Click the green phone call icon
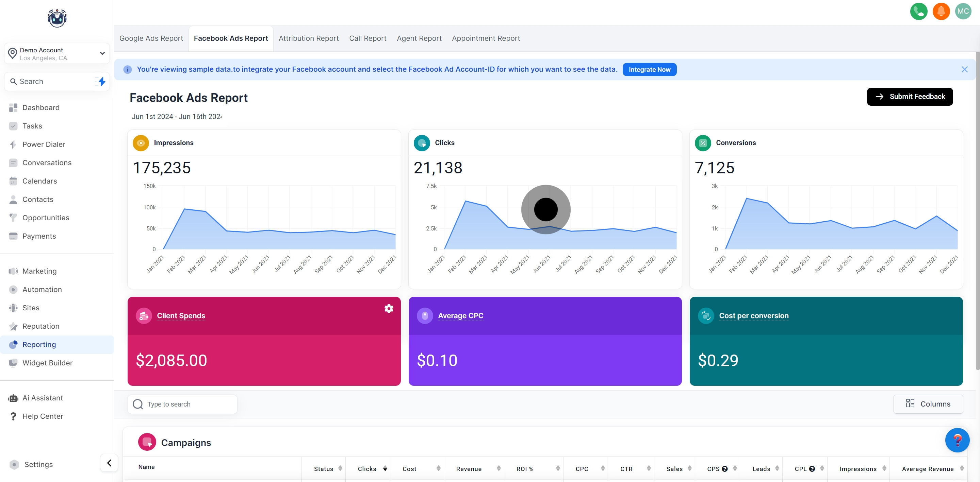Viewport: 980px width, 482px height. [x=918, y=11]
